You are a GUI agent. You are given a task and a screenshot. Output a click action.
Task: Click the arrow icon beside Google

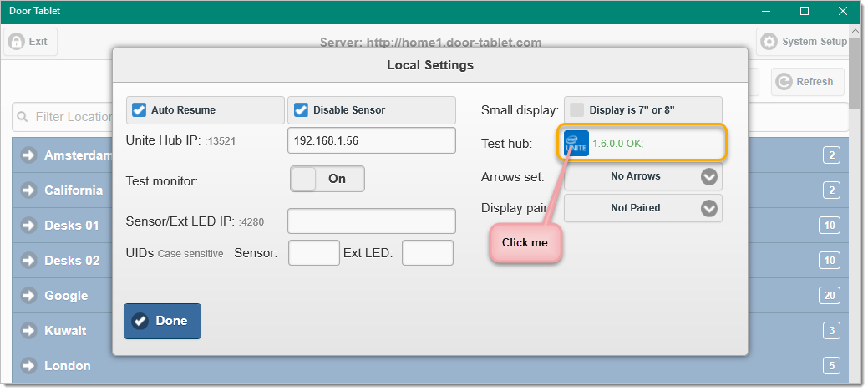28,295
